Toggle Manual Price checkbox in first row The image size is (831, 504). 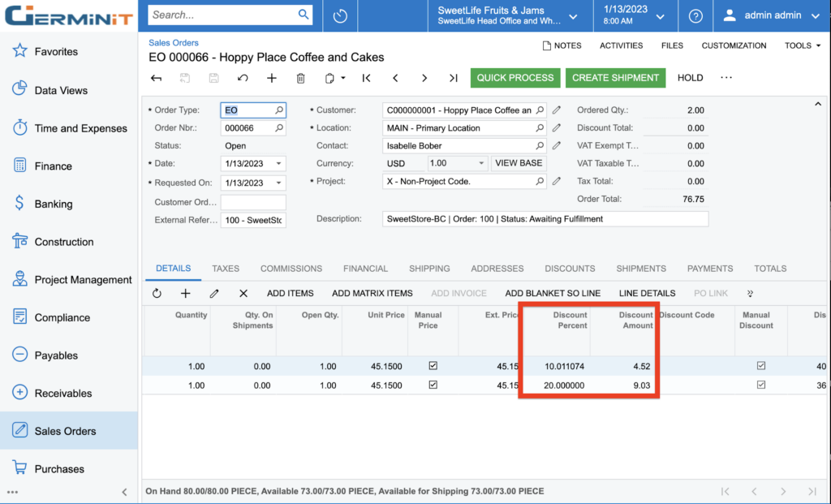(x=433, y=366)
